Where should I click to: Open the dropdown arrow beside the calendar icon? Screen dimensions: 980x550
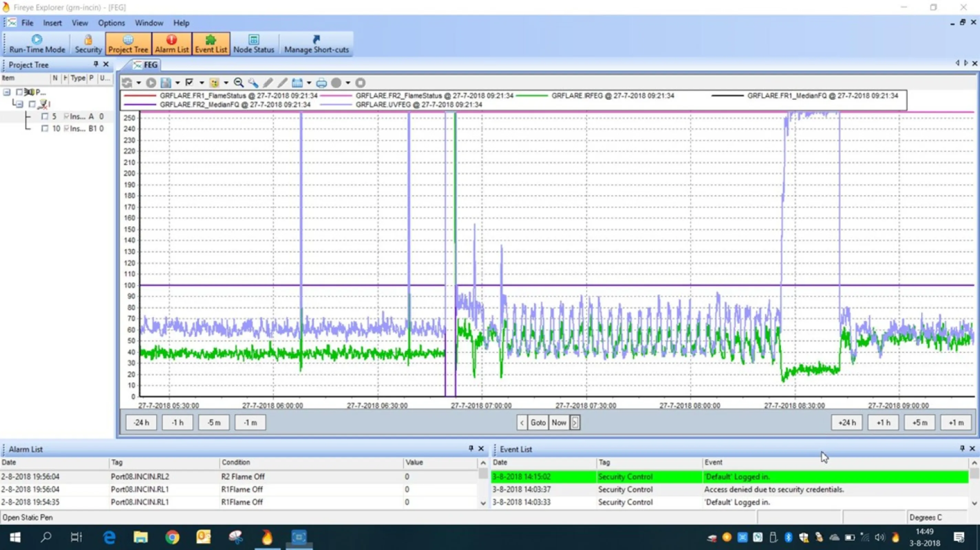click(x=309, y=82)
